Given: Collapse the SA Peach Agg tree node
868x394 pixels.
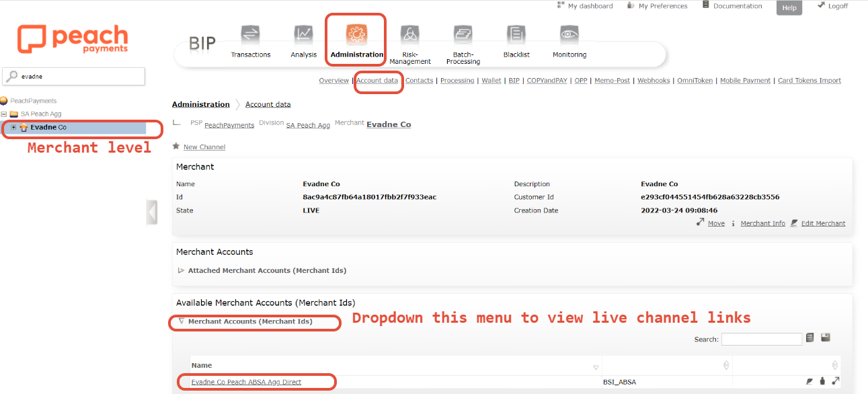Looking at the screenshot, I should pyautogui.click(x=4, y=114).
